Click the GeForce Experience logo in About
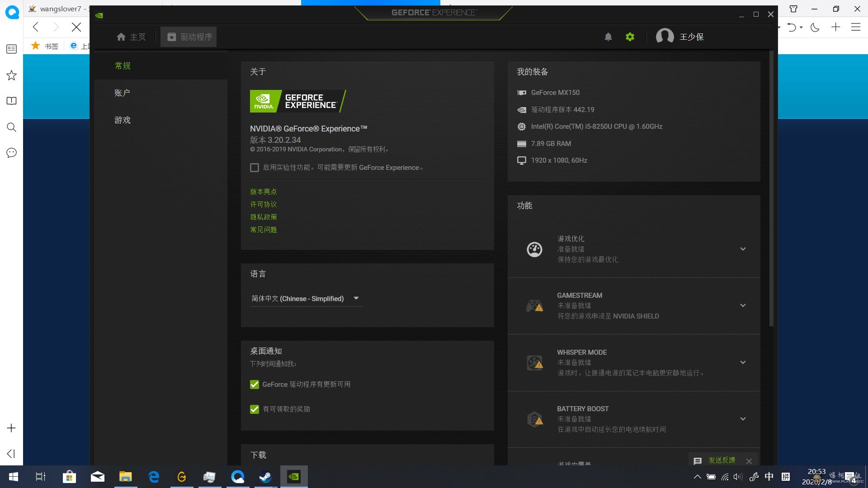The width and height of the screenshot is (868, 488). click(x=298, y=101)
